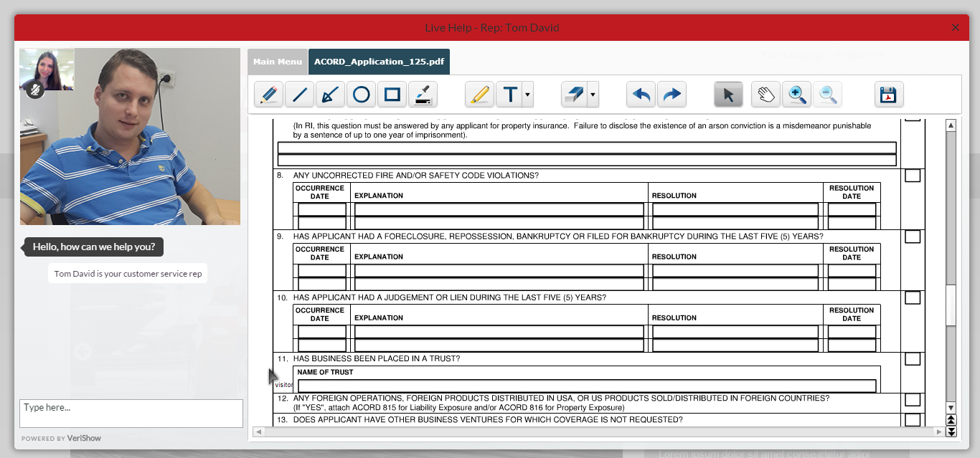Screen dimensions: 980x458
Task: Zoom in on the document
Action: (796, 94)
